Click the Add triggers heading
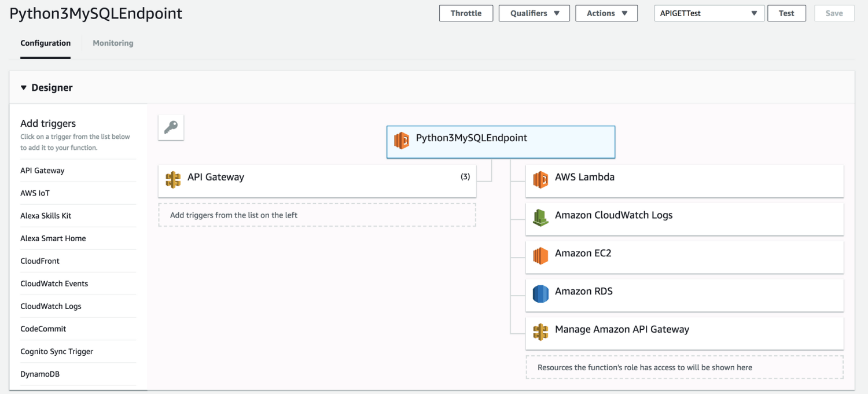This screenshot has height=394, width=868. coord(48,123)
